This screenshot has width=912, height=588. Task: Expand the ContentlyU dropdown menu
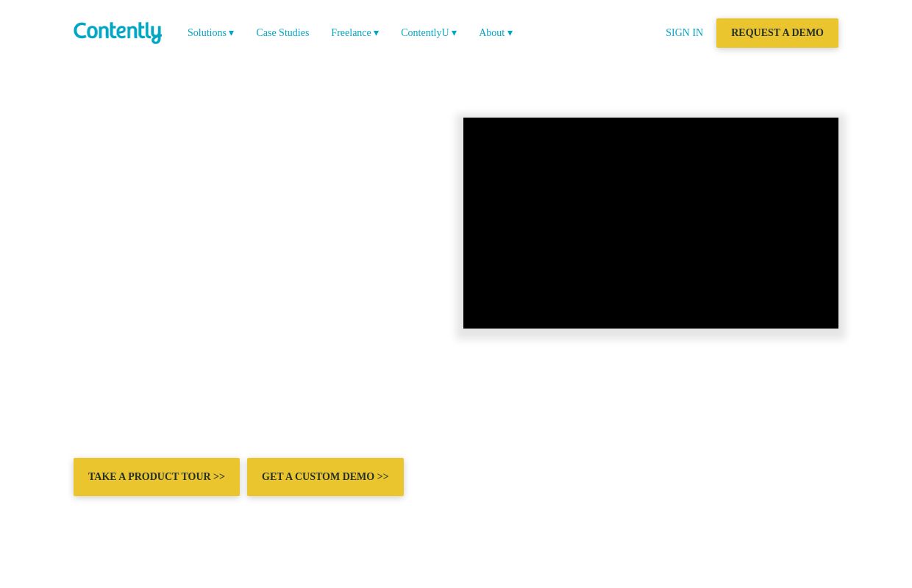[x=454, y=32]
